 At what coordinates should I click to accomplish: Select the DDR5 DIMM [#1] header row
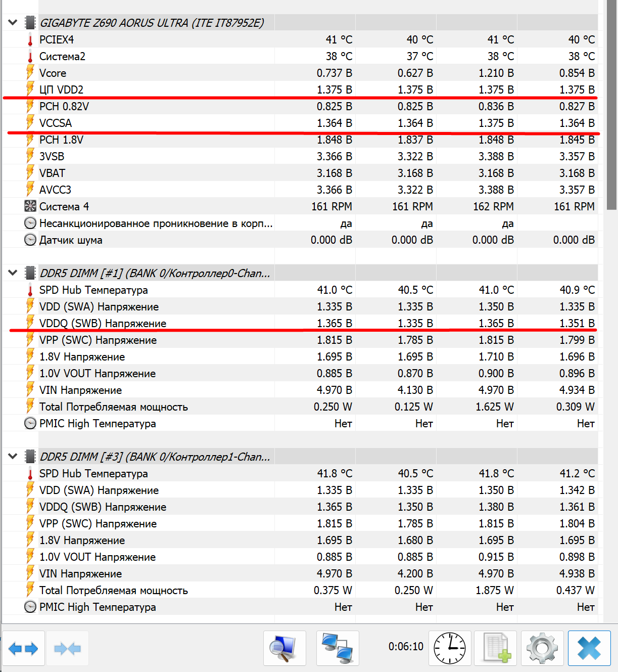300,273
